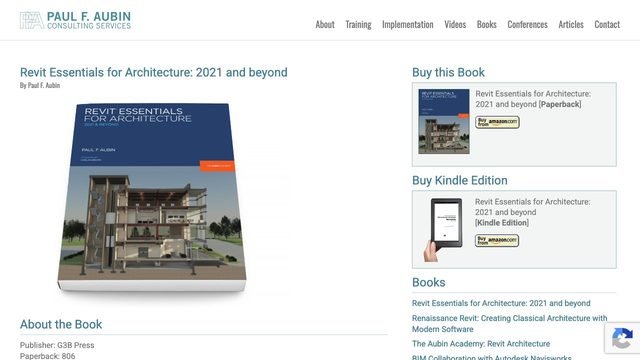Image resolution: width=640 pixels, height=360 pixels.
Task: Go to the Implementation page
Action: (x=408, y=24)
